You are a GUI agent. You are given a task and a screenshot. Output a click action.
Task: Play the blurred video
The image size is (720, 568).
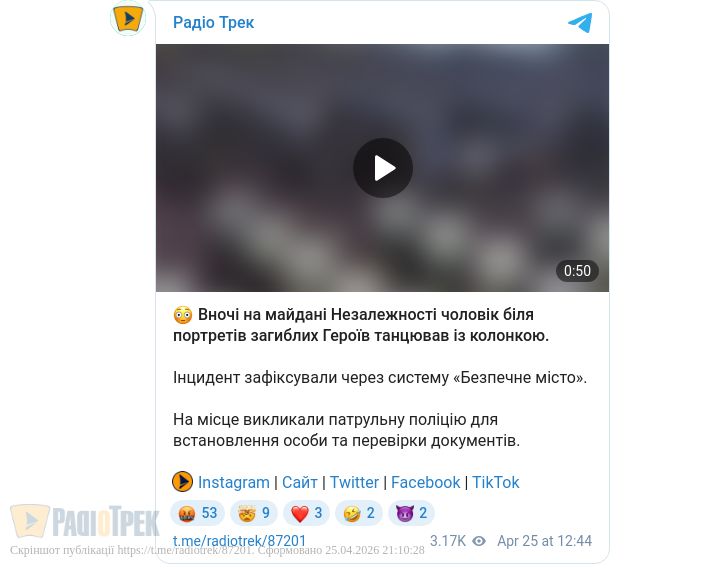tap(382, 168)
